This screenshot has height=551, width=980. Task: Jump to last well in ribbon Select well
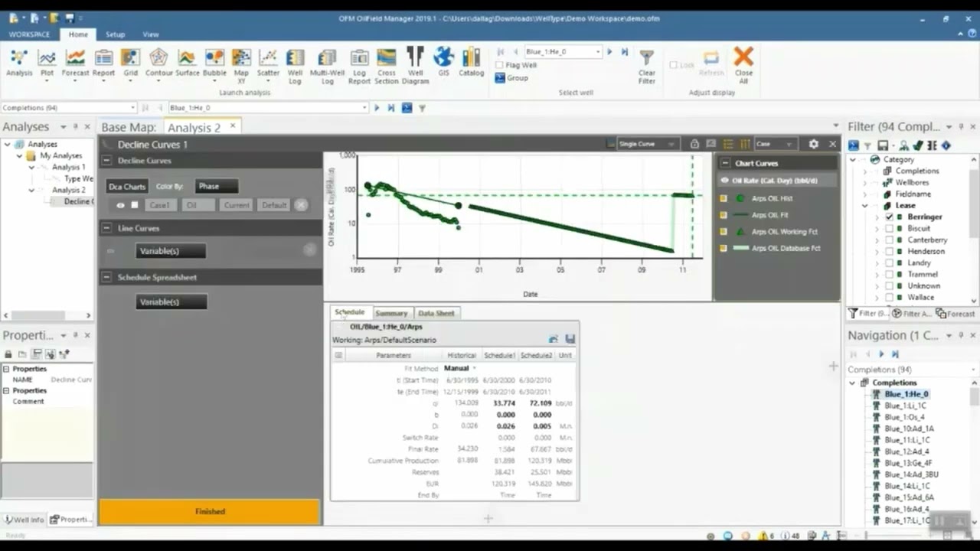(624, 51)
